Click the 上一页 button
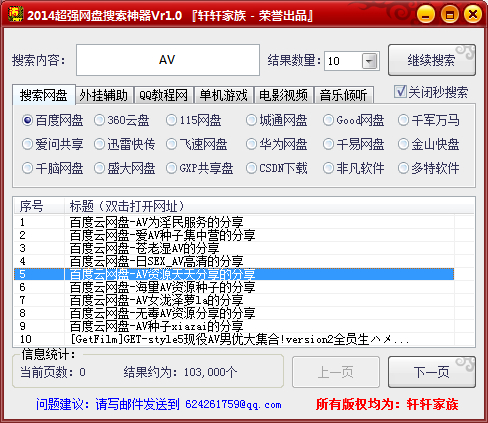 [x=336, y=372]
